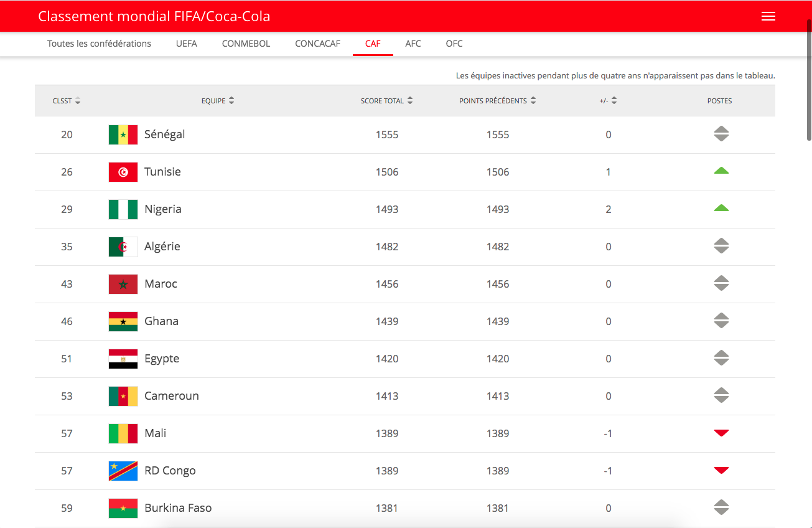Switch to the CONMEBOL tab
812x528 pixels.
(x=246, y=44)
